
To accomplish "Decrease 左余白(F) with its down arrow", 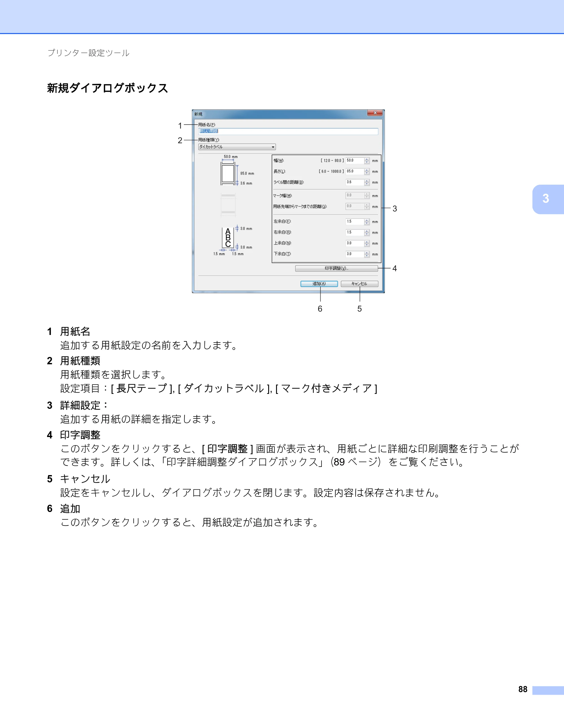I will pos(367,223).
